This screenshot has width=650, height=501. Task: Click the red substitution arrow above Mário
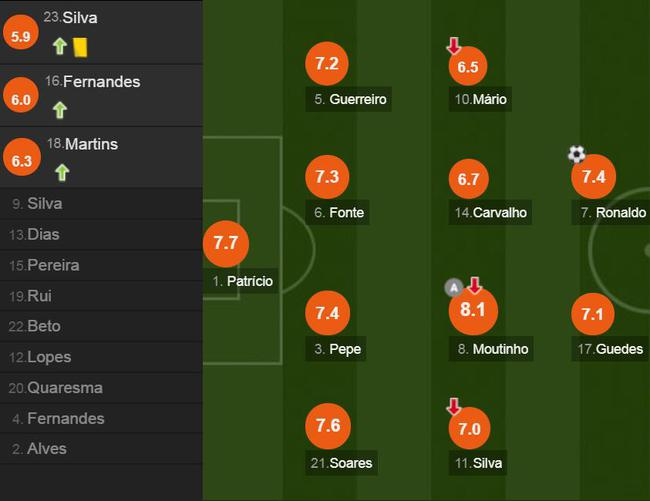tap(454, 46)
